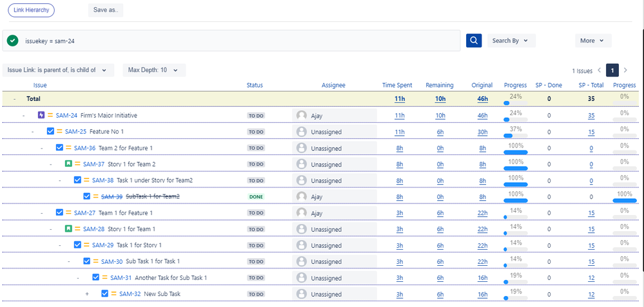Go to next page arrow
Screen dimensions: 644x307
click(x=625, y=70)
